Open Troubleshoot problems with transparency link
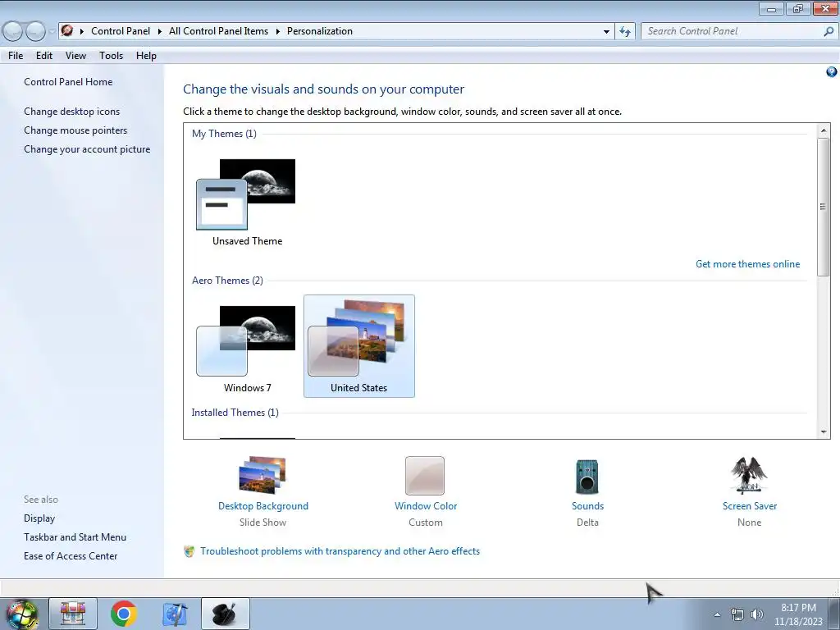This screenshot has height=630, width=840. tap(340, 551)
